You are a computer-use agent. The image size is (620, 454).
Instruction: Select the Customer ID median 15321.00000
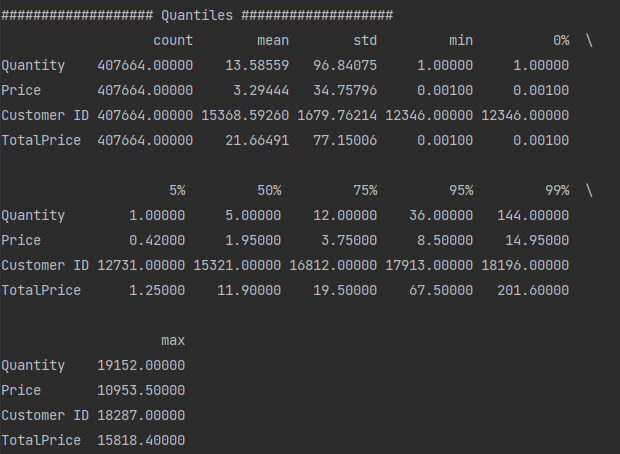coord(237,265)
